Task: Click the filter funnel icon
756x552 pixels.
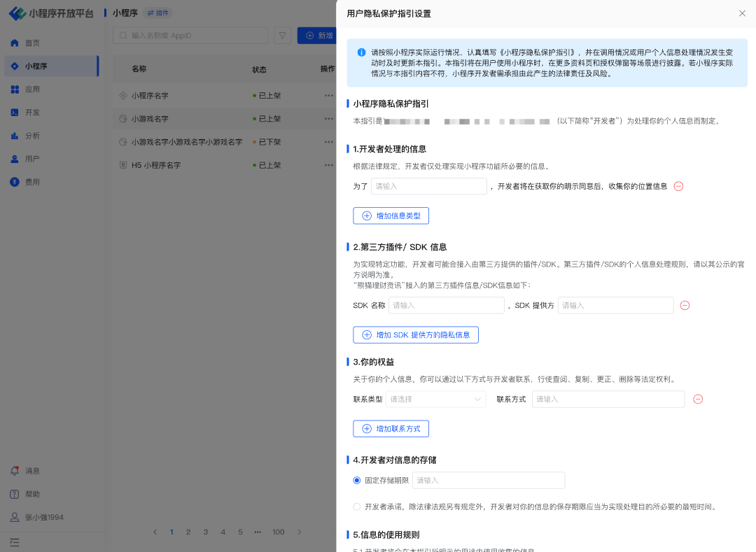Action: pyautogui.click(x=282, y=36)
